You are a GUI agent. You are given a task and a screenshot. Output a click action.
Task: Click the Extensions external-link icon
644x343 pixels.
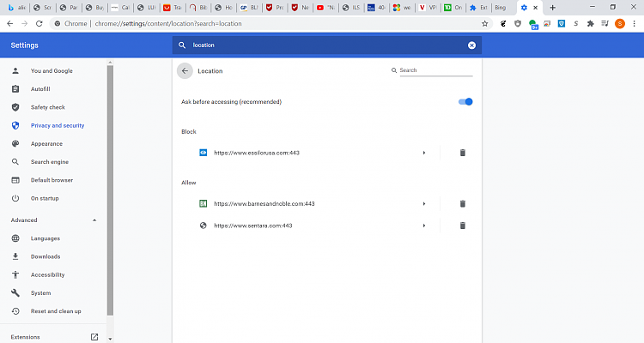pyautogui.click(x=94, y=337)
